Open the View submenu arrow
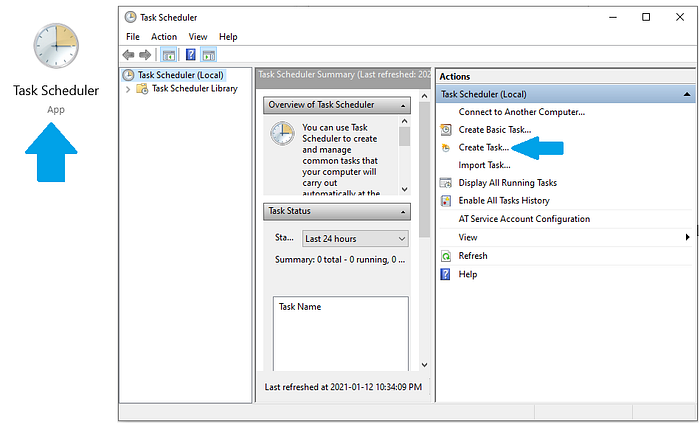700x424 pixels. pyautogui.click(x=688, y=237)
